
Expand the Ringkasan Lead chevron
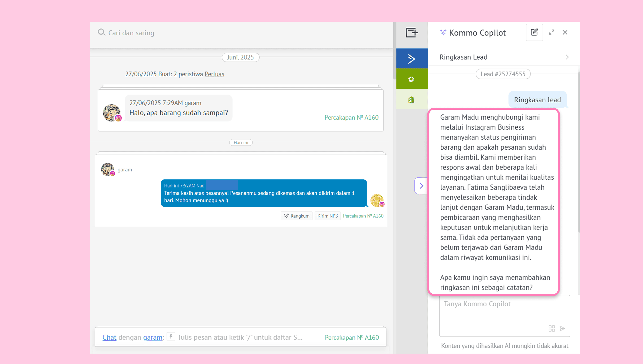click(567, 57)
